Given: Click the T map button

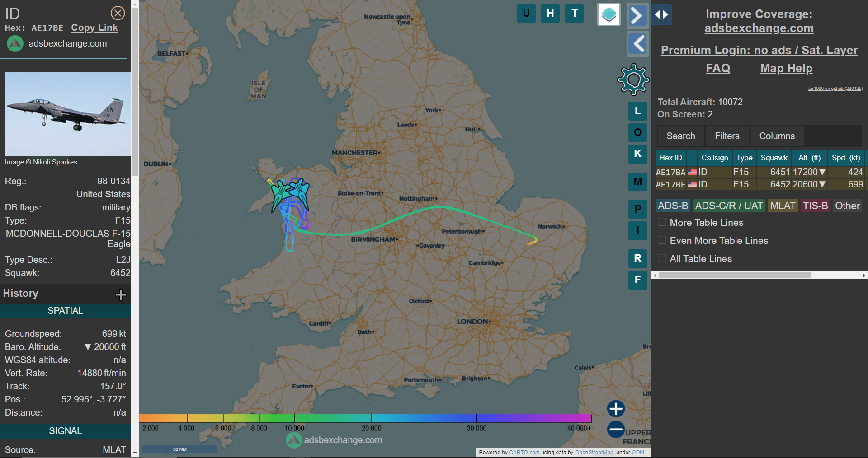Looking at the screenshot, I should pyautogui.click(x=575, y=13).
